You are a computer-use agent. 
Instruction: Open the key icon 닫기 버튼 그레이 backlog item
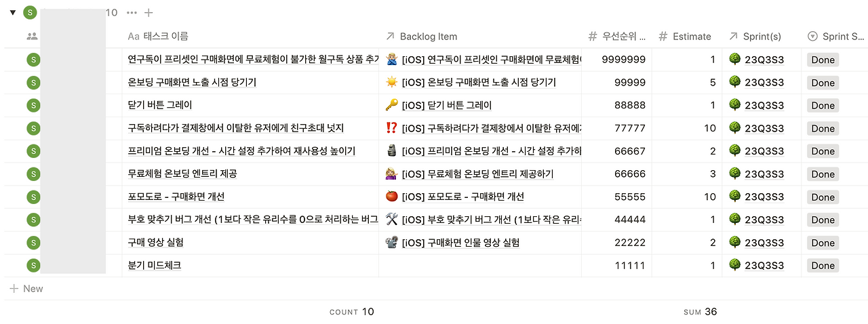tap(438, 105)
